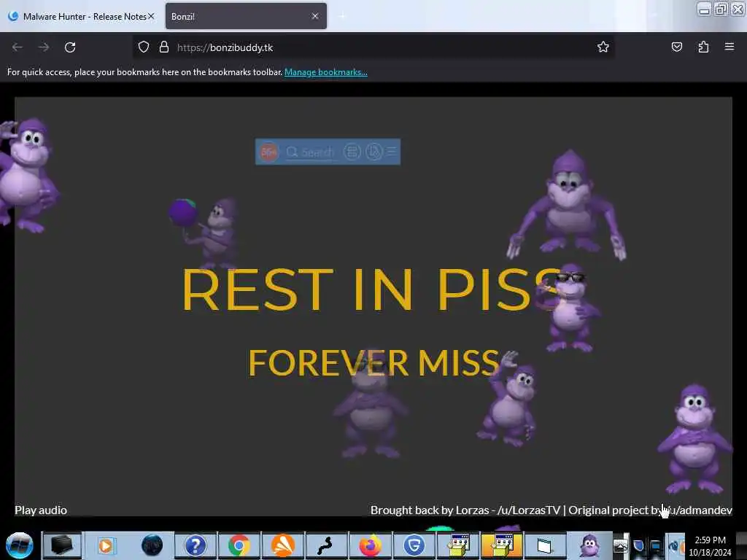The image size is (747, 560).
Task: Open a new tab with the plus button
Action: pyautogui.click(x=341, y=16)
